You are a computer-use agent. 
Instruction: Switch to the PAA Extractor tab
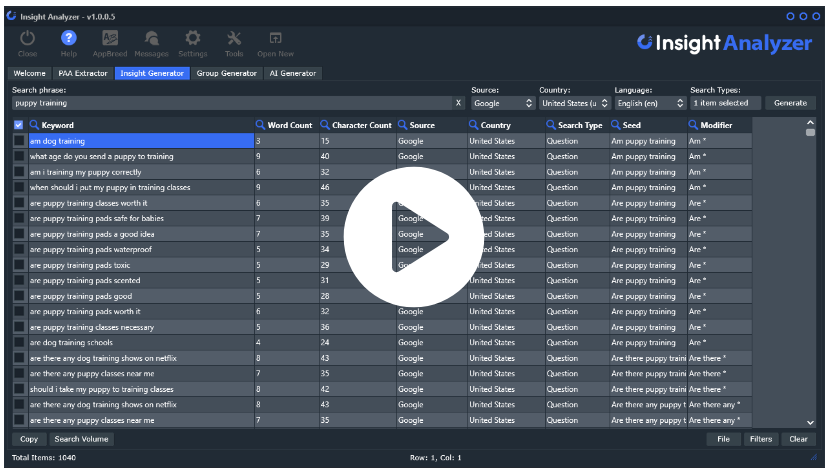83,73
